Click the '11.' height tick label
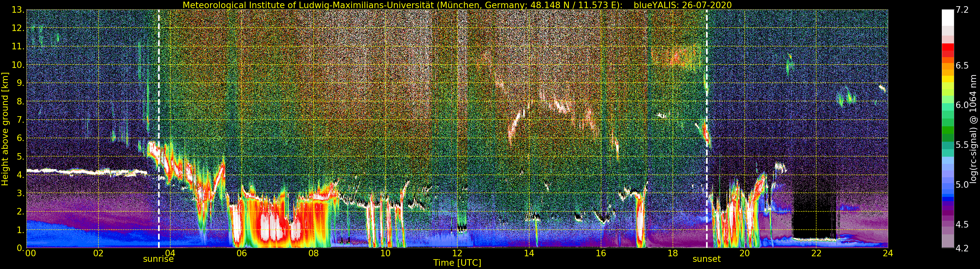Screen dimensions: 980x269 [x=18, y=46]
